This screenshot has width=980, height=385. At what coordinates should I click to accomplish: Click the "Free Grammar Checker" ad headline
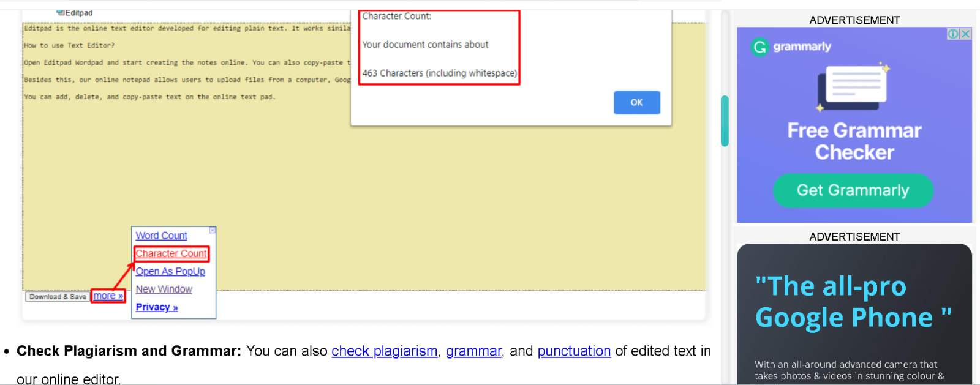coord(854,141)
